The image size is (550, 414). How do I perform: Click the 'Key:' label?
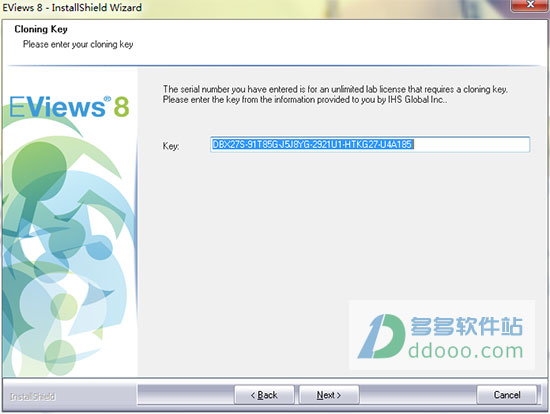pyautogui.click(x=171, y=146)
